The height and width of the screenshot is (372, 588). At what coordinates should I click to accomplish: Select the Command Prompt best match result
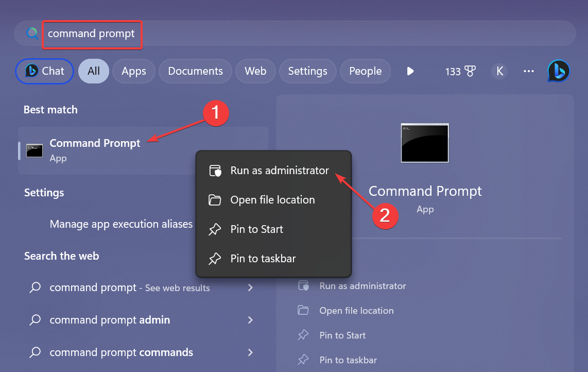point(143,150)
